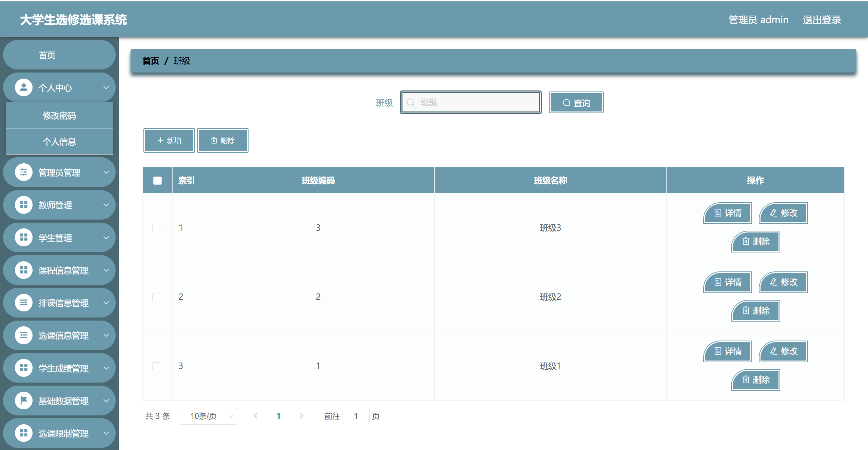
Task: Click the 查询 search button
Action: (576, 103)
